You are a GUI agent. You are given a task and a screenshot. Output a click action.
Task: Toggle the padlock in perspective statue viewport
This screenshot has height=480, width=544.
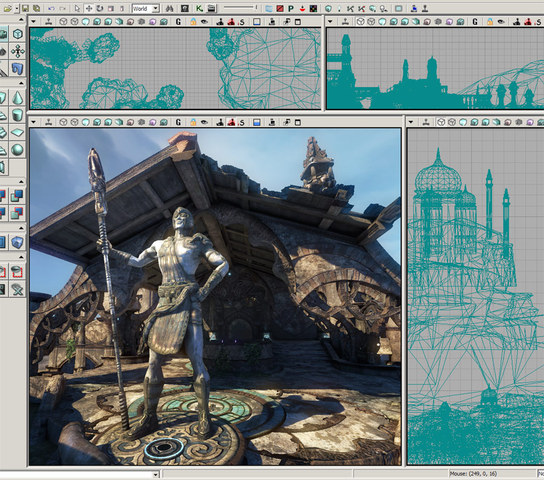193,122
